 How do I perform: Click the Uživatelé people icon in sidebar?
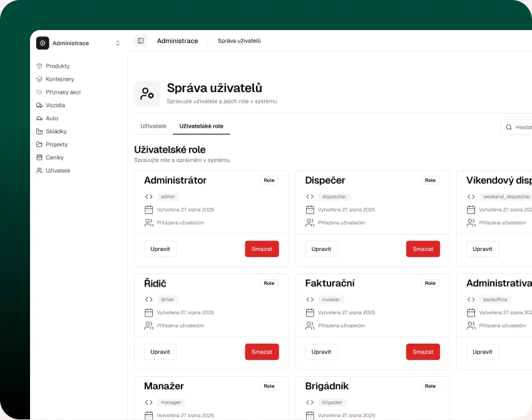[x=39, y=170]
